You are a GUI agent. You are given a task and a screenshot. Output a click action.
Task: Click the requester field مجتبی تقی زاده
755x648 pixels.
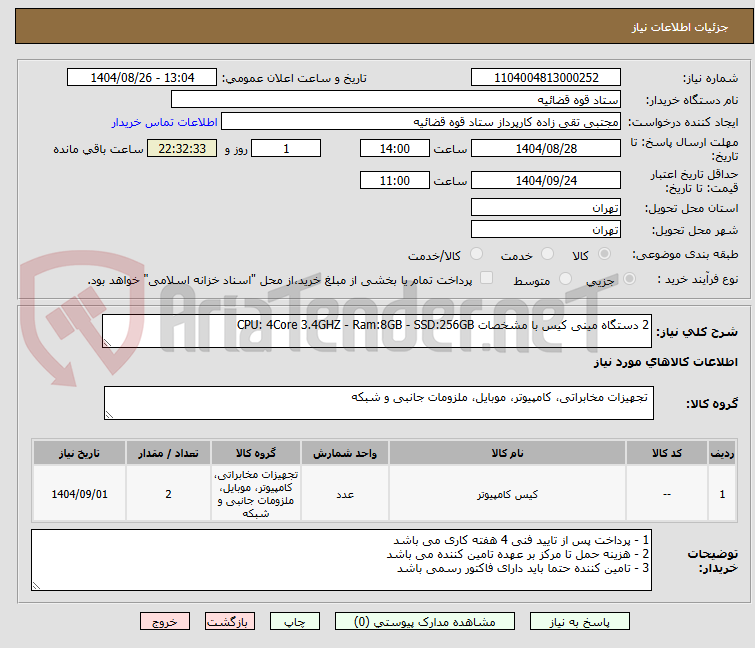(x=421, y=122)
